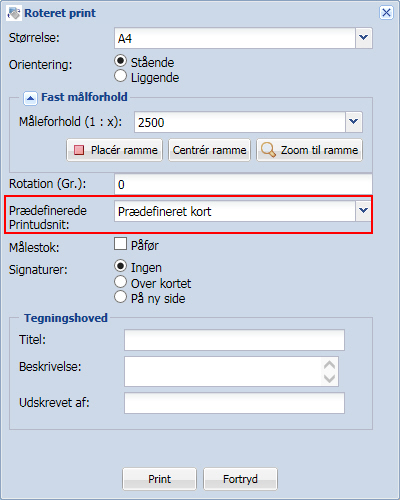Click the Titel input field
The height and width of the screenshot is (500, 400).
pos(234,340)
